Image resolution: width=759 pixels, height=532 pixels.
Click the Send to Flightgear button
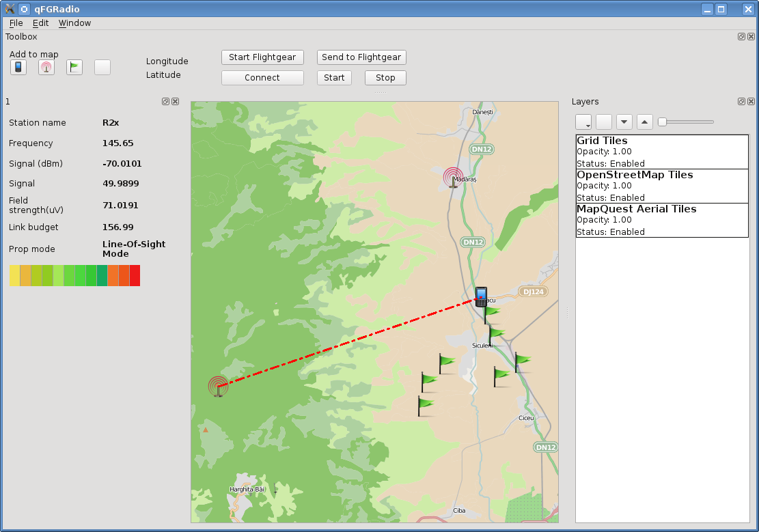click(x=361, y=57)
